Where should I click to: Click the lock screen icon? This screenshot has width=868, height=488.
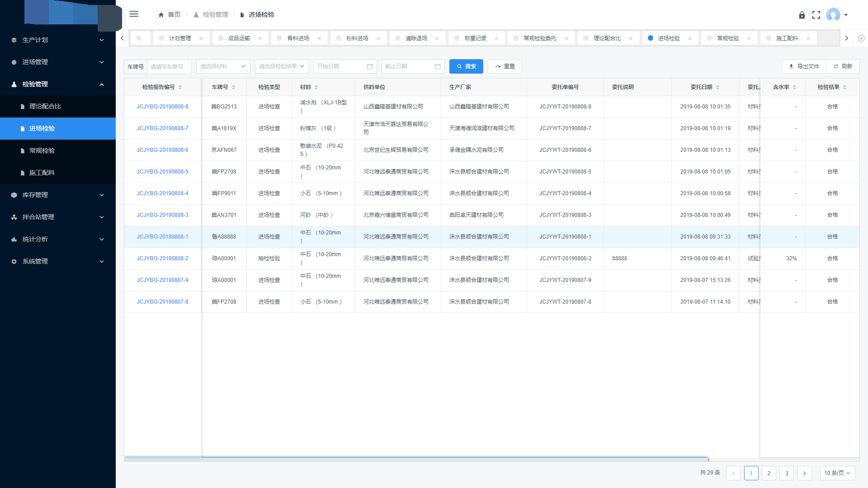[x=802, y=15]
